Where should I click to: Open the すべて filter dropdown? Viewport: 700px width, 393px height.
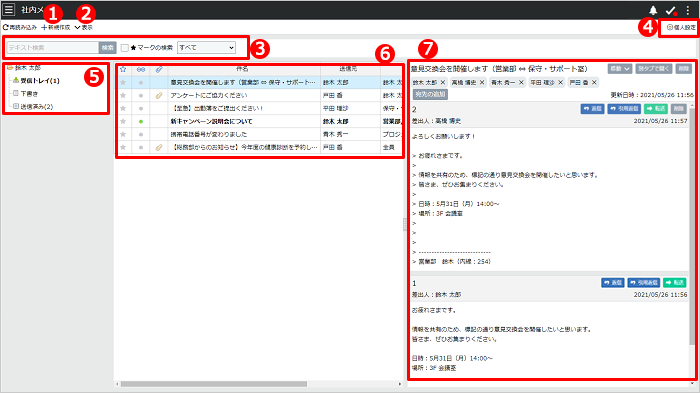tap(206, 47)
